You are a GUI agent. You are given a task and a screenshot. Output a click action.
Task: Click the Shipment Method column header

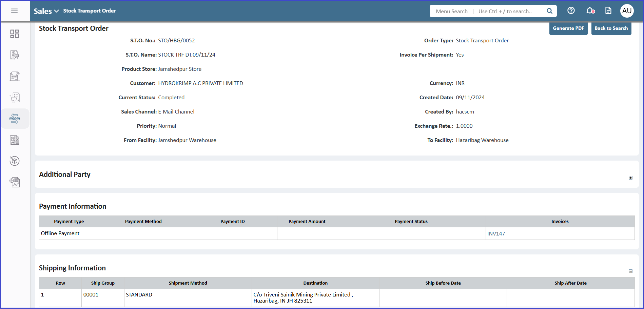click(x=188, y=283)
